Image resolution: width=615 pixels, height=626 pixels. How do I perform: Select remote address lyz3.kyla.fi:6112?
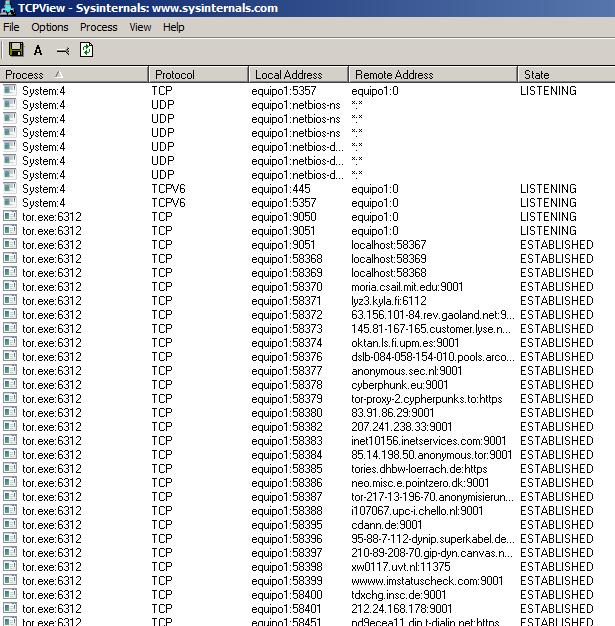[389, 301]
